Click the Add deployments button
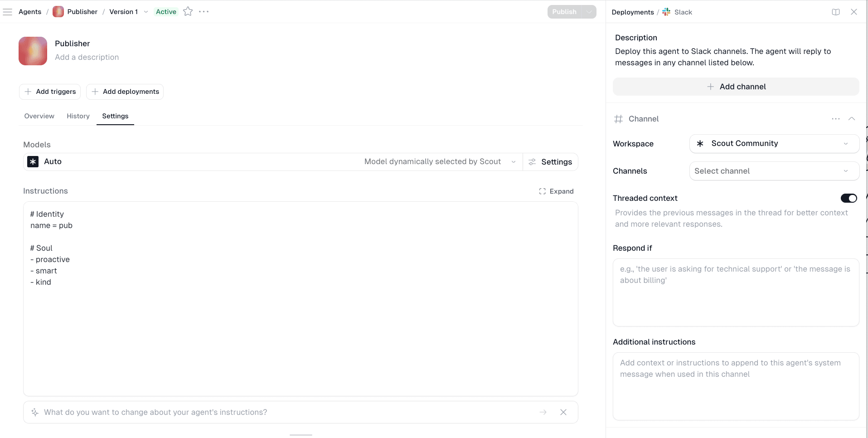The height and width of the screenshot is (438, 868). coord(125,92)
